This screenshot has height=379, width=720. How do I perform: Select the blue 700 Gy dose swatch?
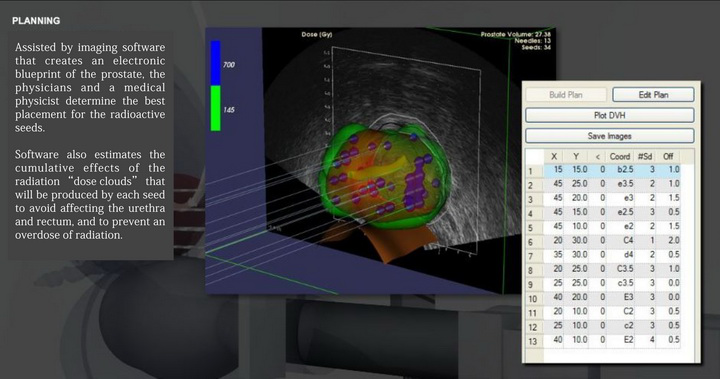pos(215,63)
